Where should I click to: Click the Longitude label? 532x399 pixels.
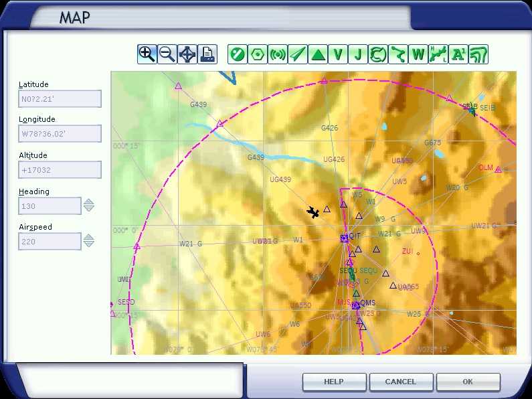37,119
